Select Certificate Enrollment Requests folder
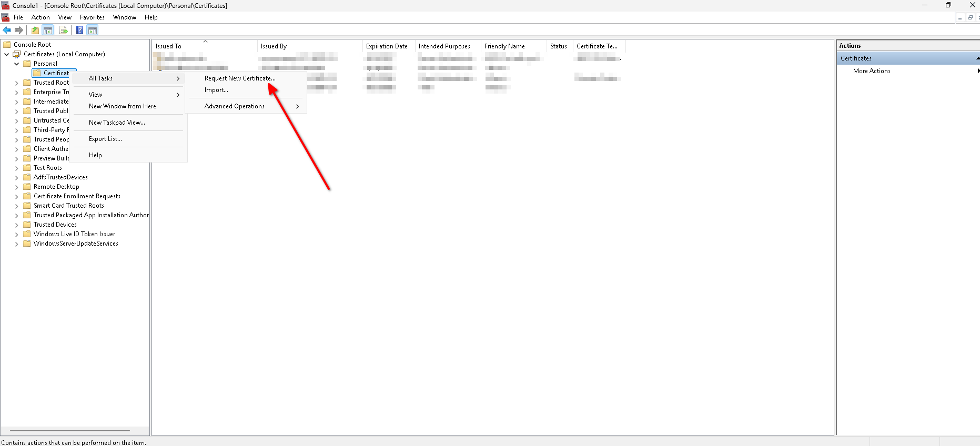 pos(77,196)
